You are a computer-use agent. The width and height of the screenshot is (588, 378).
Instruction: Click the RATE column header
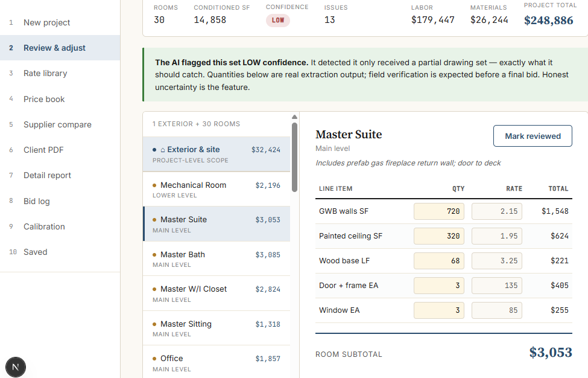(x=514, y=189)
